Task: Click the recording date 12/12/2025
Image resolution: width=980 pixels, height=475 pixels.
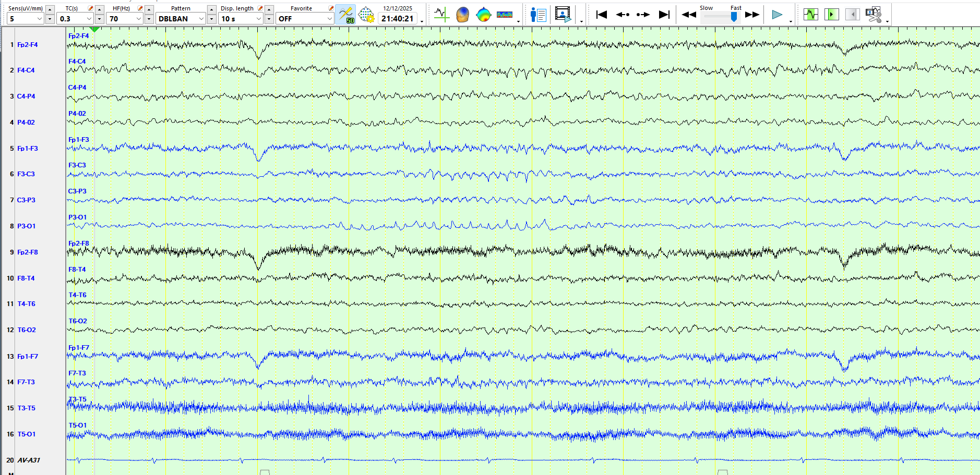Action: pyautogui.click(x=398, y=8)
